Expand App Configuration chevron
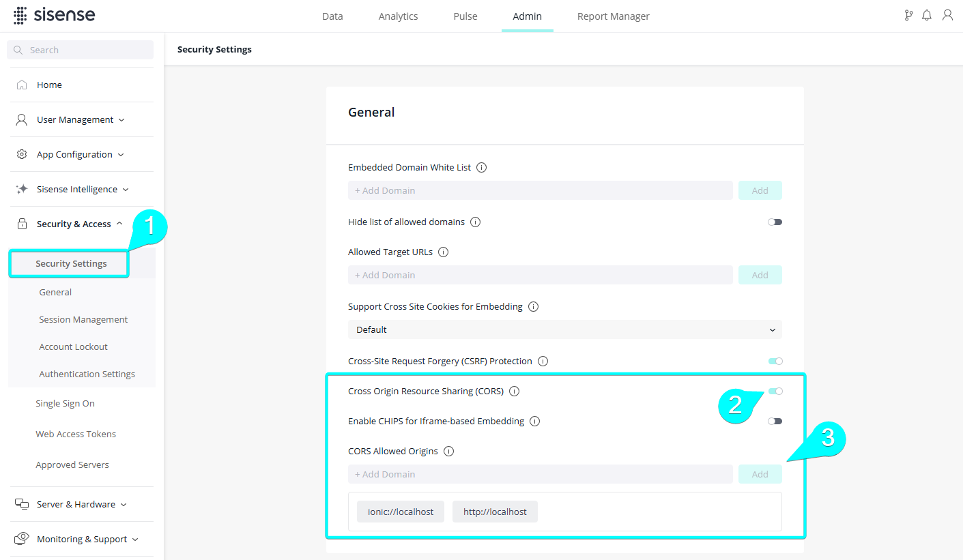 tap(121, 155)
